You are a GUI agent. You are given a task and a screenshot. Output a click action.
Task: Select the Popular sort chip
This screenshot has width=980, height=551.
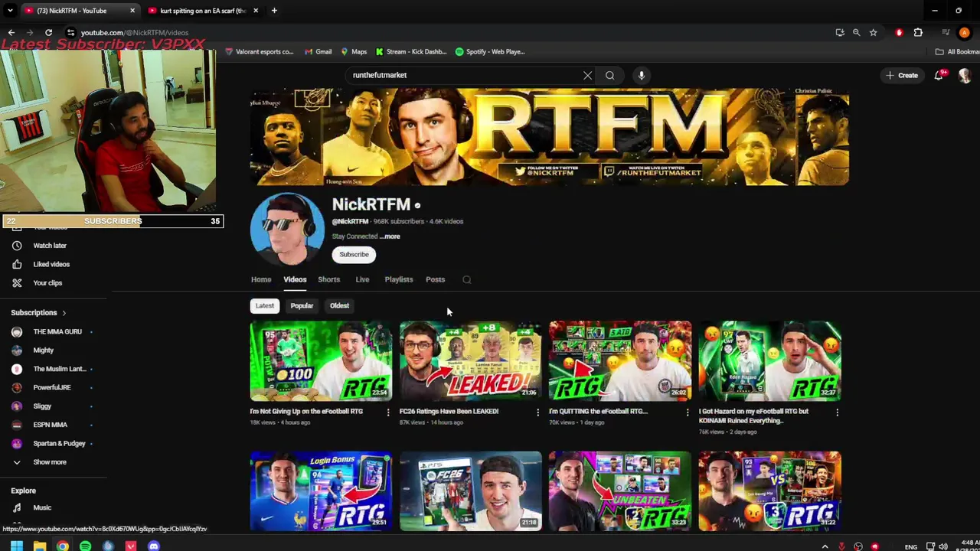(302, 305)
